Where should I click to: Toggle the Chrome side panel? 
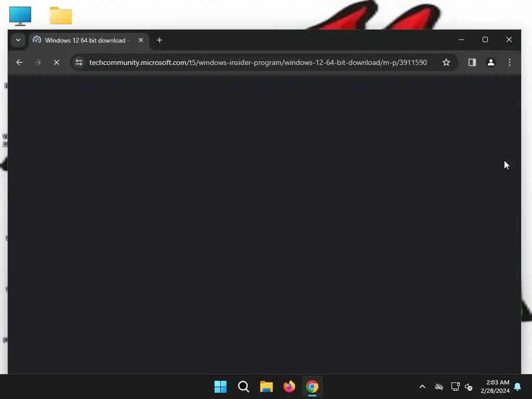[472, 62]
